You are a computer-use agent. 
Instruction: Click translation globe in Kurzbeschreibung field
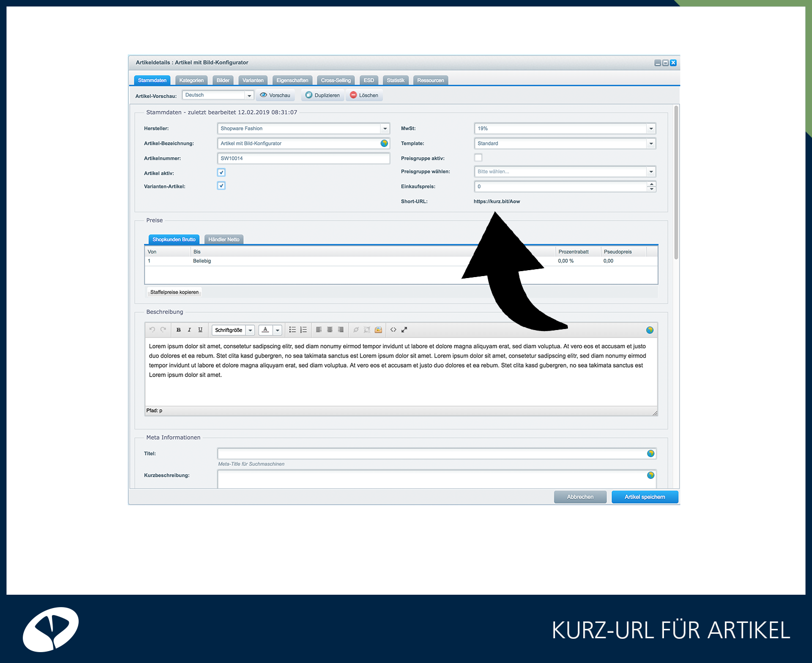[x=651, y=475]
